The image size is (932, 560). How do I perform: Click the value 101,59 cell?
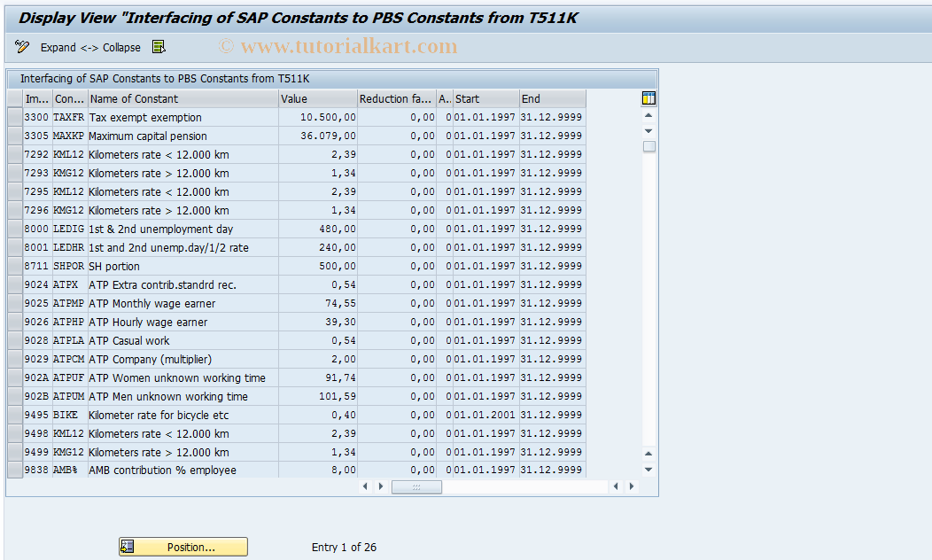tap(318, 396)
